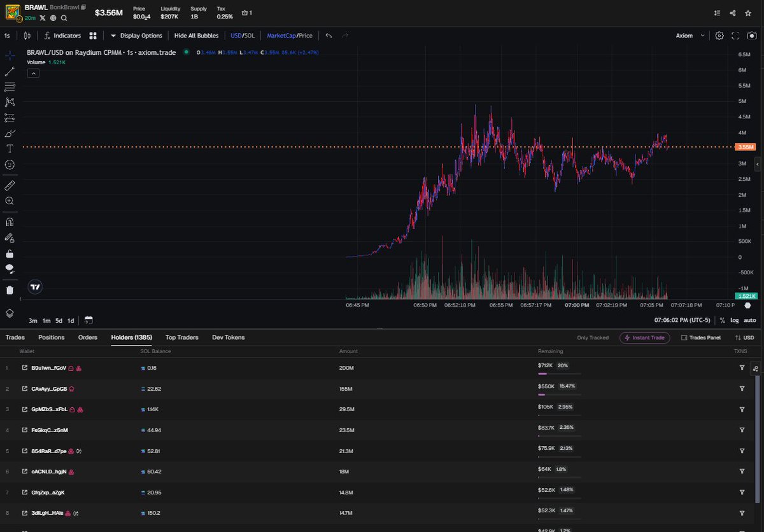Open the indicator templates grid icon
The width and height of the screenshot is (764, 532).
coord(93,36)
